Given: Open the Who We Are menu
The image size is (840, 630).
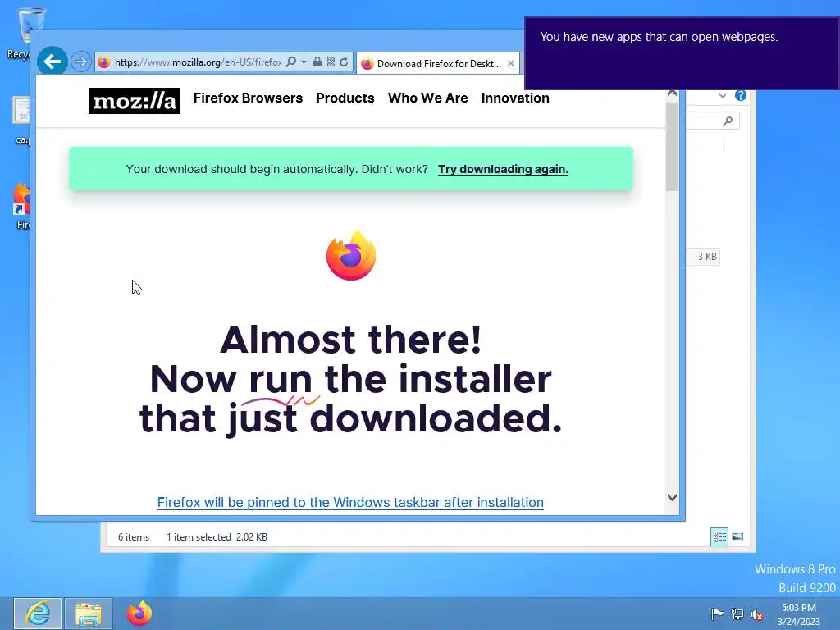Looking at the screenshot, I should click(428, 98).
